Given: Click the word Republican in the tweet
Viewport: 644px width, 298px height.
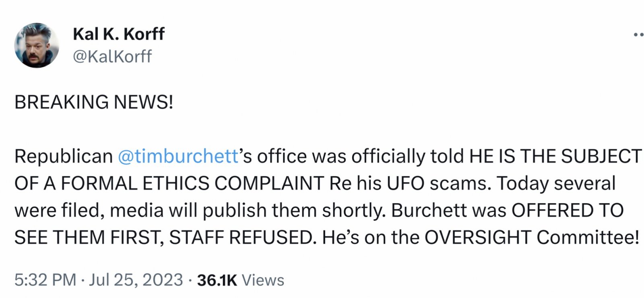Looking at the screenshot, I should pos(64,156).
